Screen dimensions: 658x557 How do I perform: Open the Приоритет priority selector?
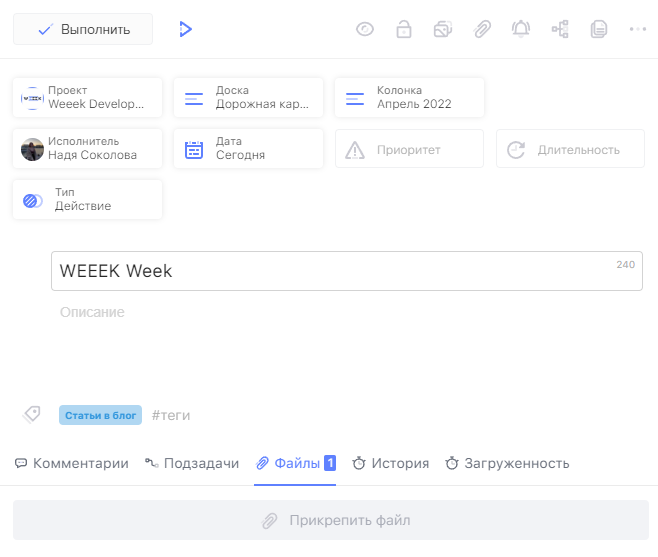[409, 149]
